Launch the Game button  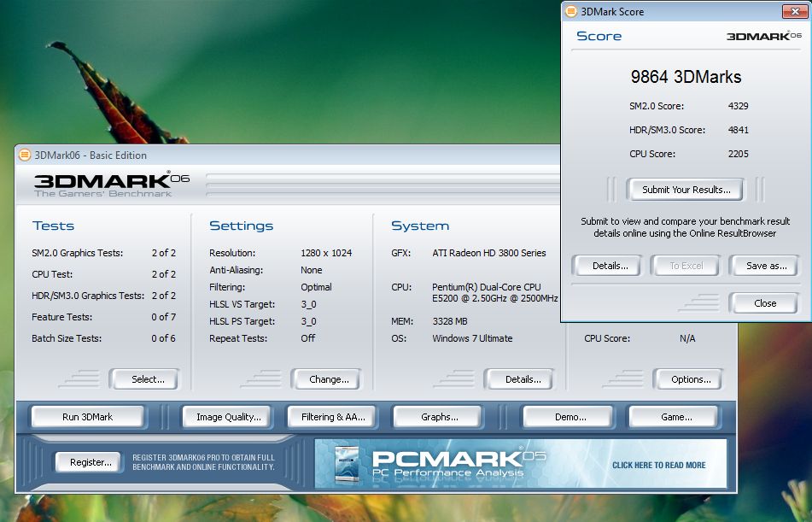pos(675,417)
